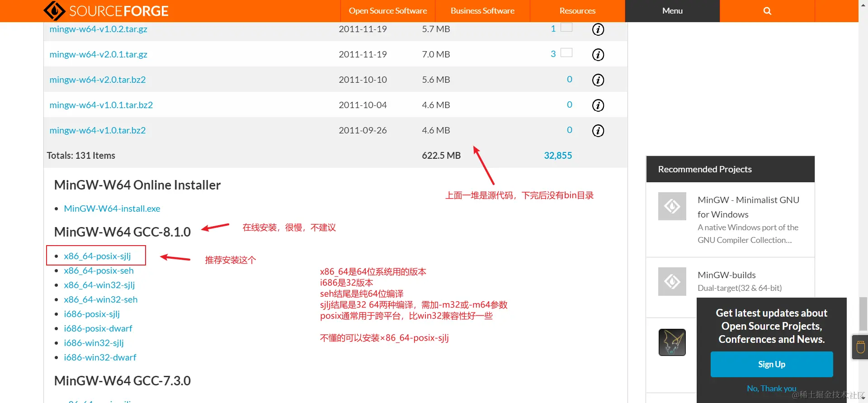Open the search magnifier icon
This screenshot has width=868, height=403.
pyautogui.click(x=767, y=11)
